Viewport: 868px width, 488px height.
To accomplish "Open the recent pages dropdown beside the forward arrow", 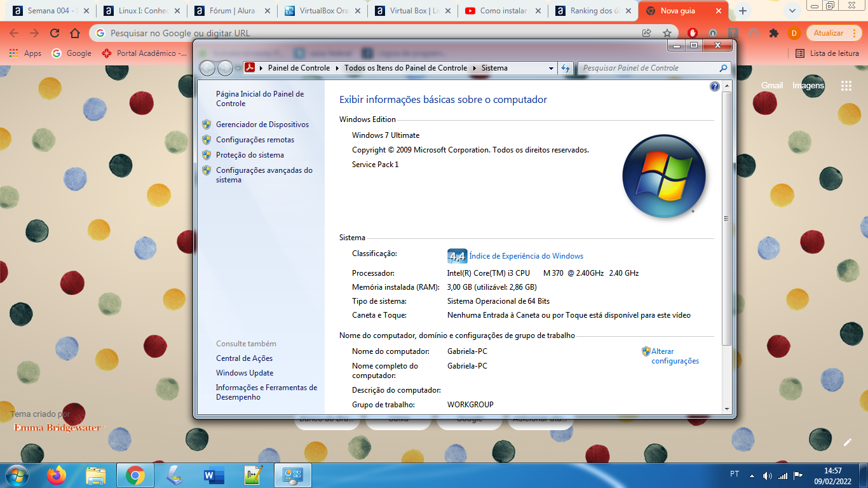I will pyautogui.click(x=238, y=68).
